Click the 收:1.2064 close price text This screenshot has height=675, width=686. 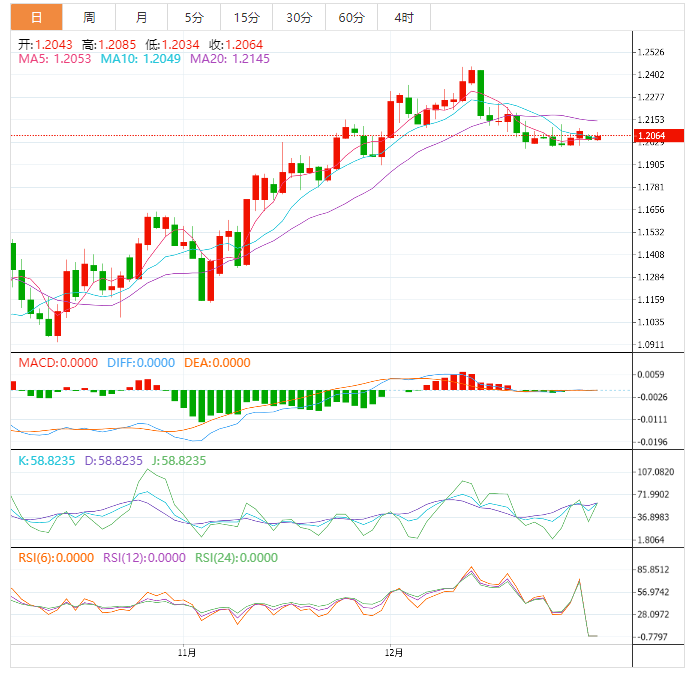coord(236,45)
